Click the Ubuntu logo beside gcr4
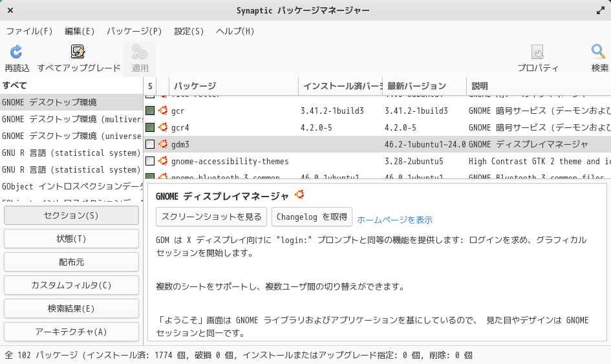 [x=163, y=127]
